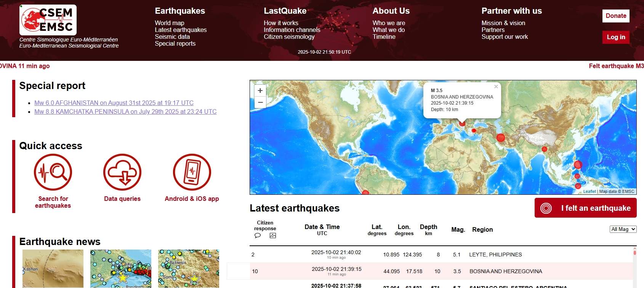Click the citizen response pictures icon
The width and height of the screenshot is (644, 288).
[273, 235]
